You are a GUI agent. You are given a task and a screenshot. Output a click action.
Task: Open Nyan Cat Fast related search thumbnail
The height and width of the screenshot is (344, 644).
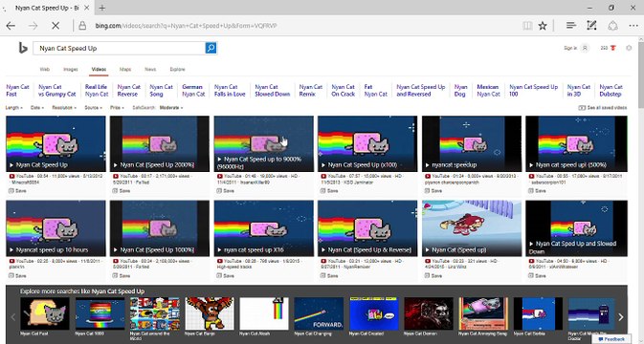pos(45,313)
